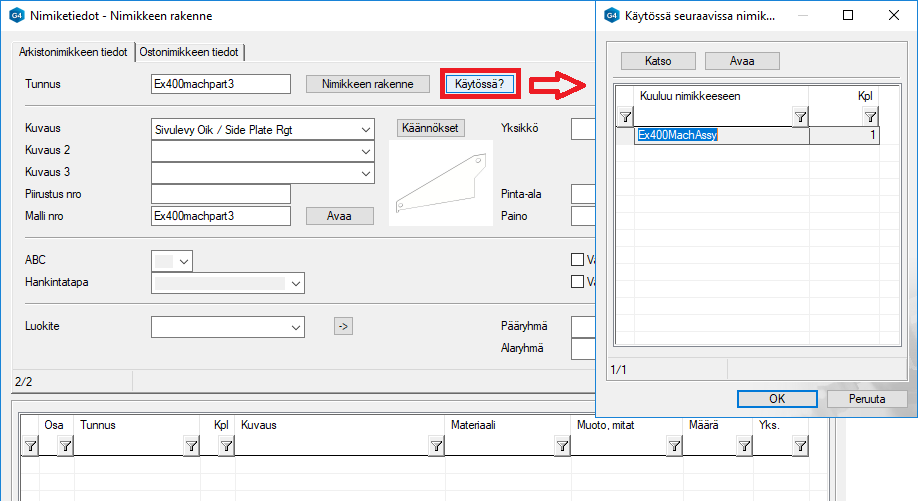Image resolution: width=918 pixels, height=501 pixels.
Task: Click the Määrä column filter icon
Action: pyautogui.click(x=745, y=447)
